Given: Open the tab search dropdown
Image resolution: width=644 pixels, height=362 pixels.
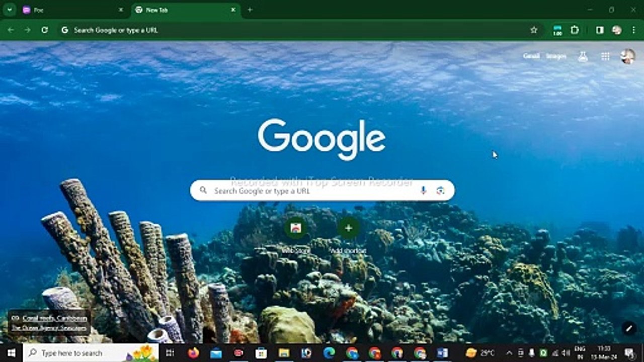Looking at the screenshot, I should [x=9, y=10].
